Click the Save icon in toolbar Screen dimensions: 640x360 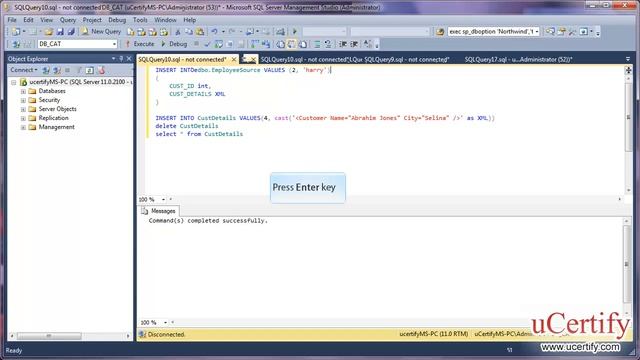click(x=60, y=31)
